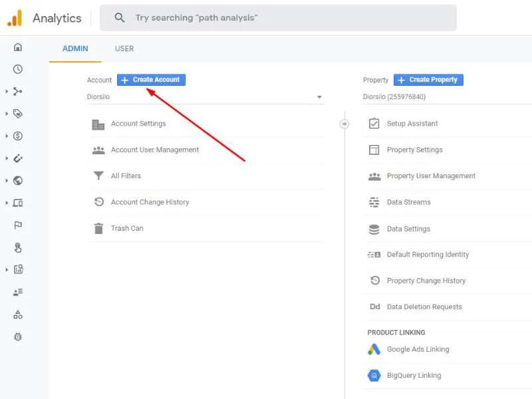Click the BigQuery Linking icon
The image size is (532, 399).
click(x=374, y=375)
